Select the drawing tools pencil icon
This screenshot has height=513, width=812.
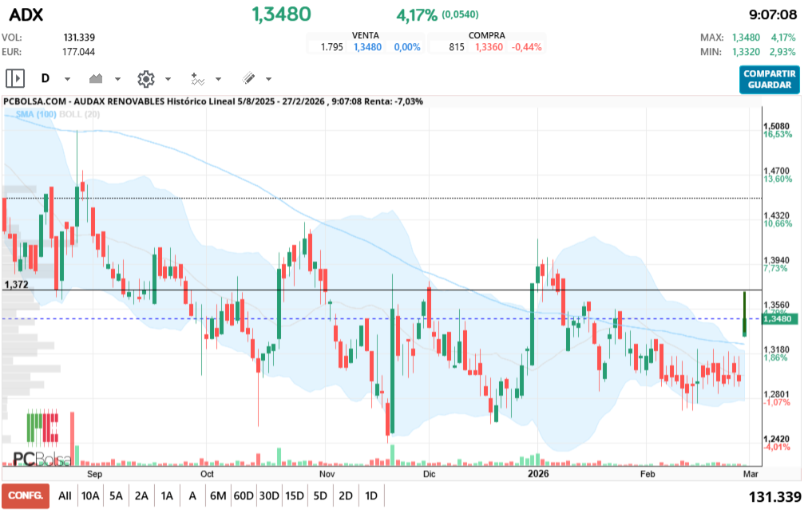tap(248, 77)
